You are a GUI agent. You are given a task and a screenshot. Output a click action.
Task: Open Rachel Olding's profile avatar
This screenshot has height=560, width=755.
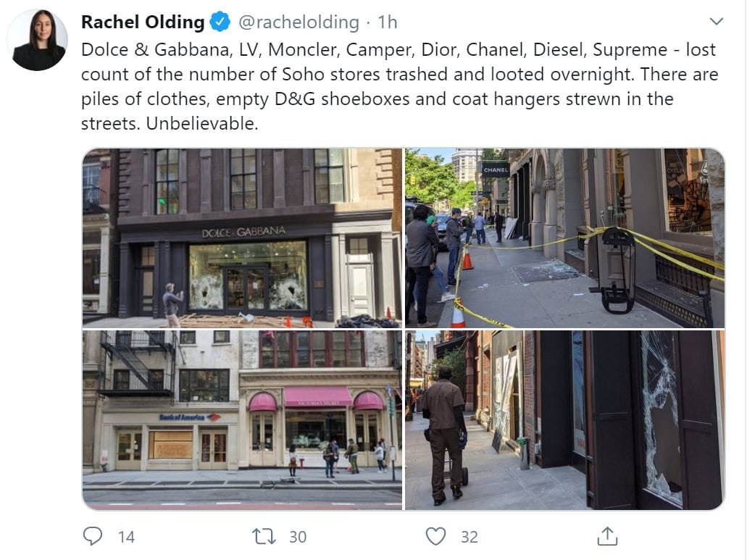pos(37,40)
